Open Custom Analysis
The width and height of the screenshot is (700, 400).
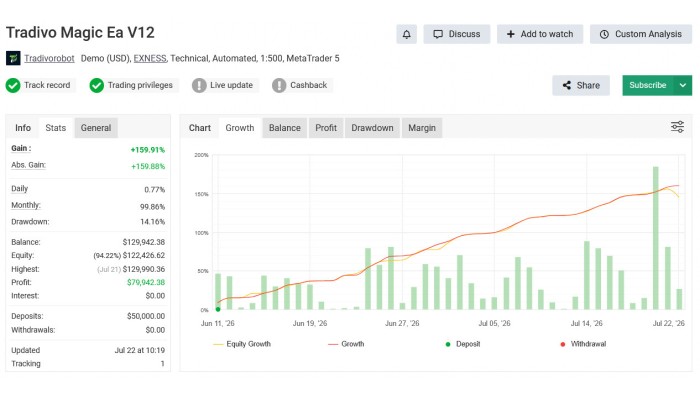[x=641, y=34]
